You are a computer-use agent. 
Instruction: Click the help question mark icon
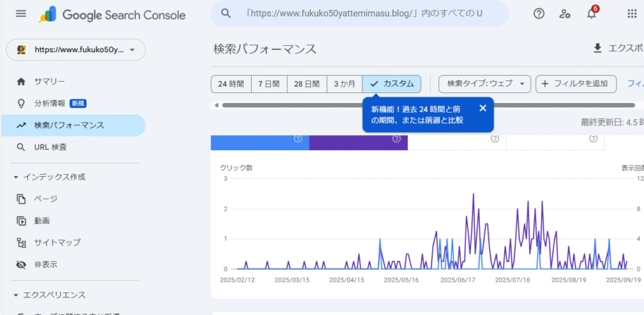pyautogui.click(x=539, y=14)
